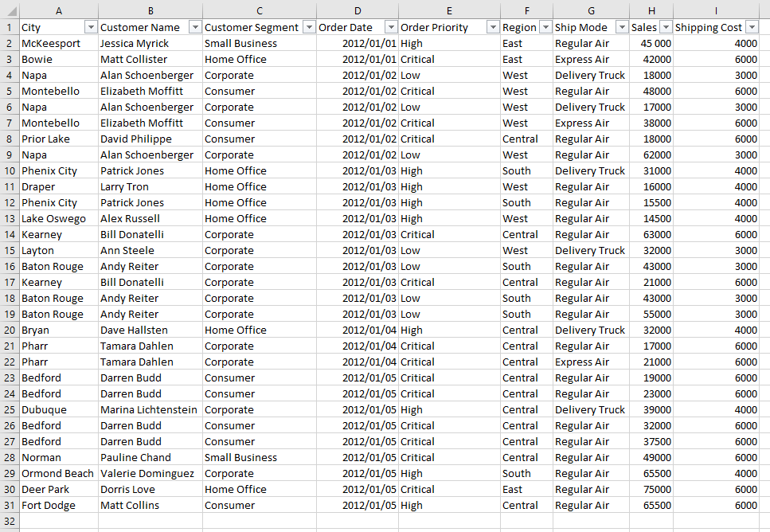Select Valerie Dominguez cell
The image size is (770, 532).
click(150, 474)
